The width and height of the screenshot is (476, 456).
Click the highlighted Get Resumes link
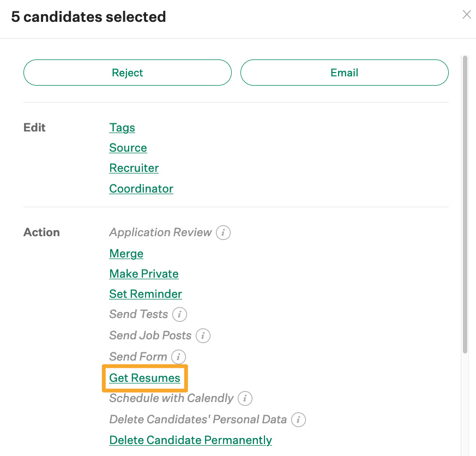point(144,377)
